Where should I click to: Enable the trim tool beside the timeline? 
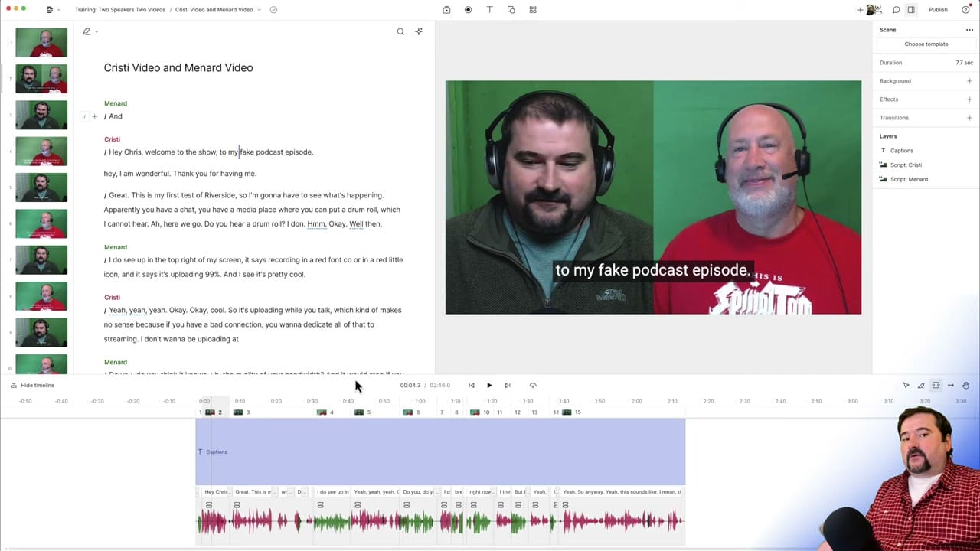921,385
